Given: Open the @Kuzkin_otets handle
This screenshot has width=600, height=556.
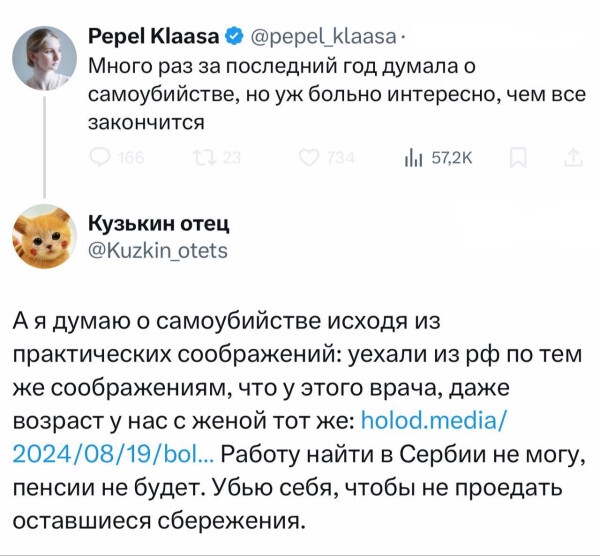Looking at the screenshot, I should [160, 248].
